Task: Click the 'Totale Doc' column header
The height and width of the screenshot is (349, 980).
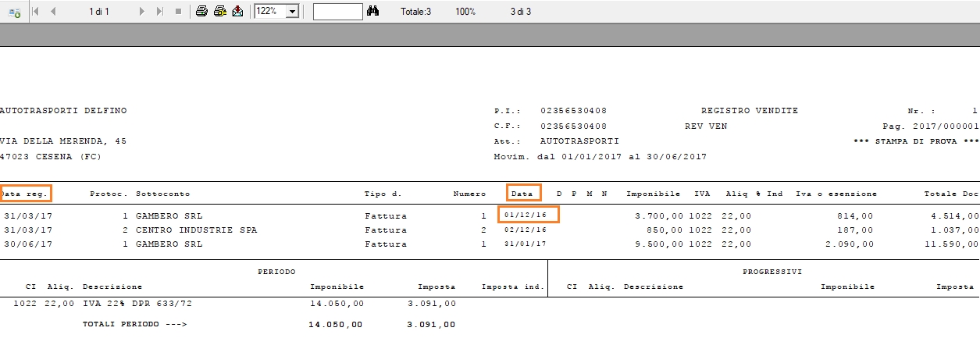Action: [951, 193]
